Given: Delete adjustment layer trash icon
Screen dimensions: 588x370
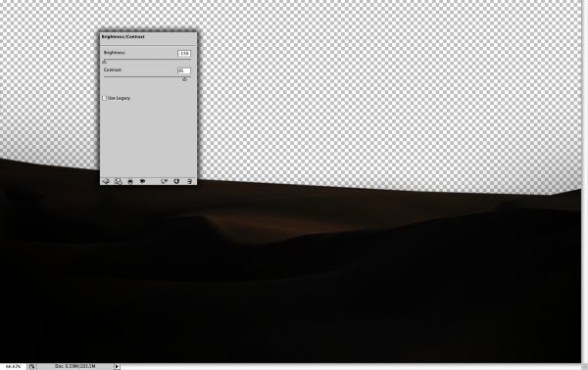Looking at the screenshot, I should pyautogui.click(x=190, y=181).
